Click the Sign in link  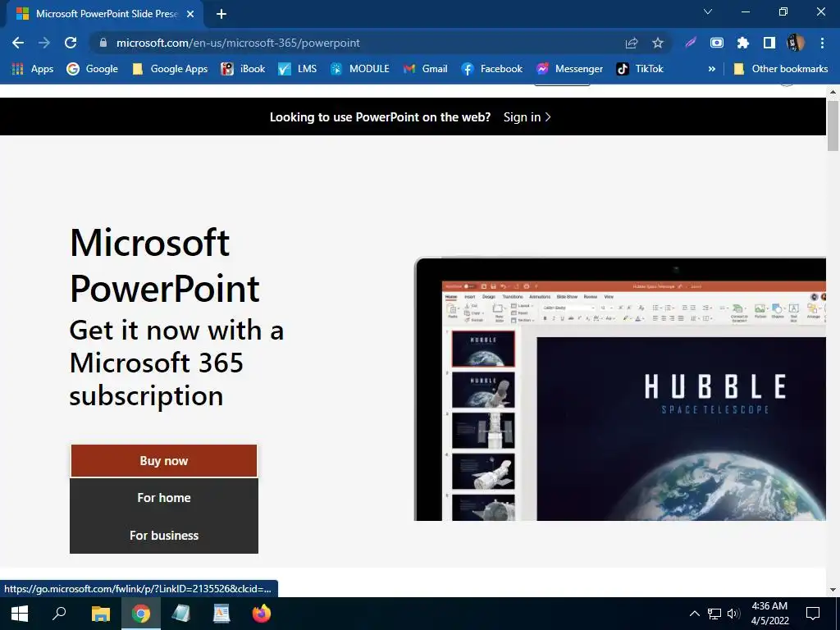(527, 116)
